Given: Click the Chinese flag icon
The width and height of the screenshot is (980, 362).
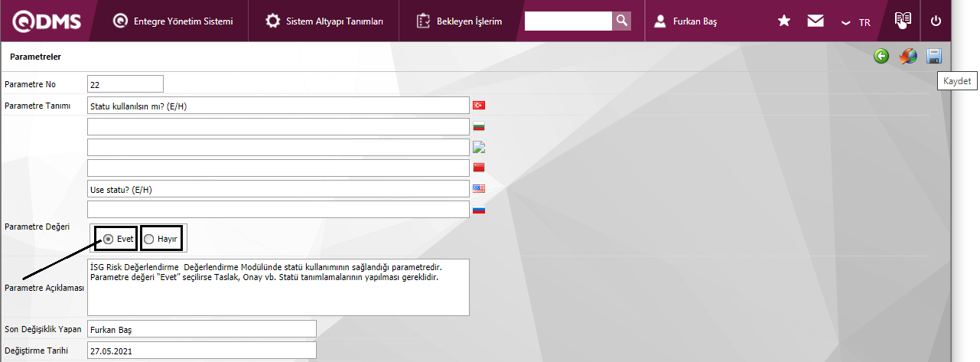Looking at the screenshot, I should [479, 167].
